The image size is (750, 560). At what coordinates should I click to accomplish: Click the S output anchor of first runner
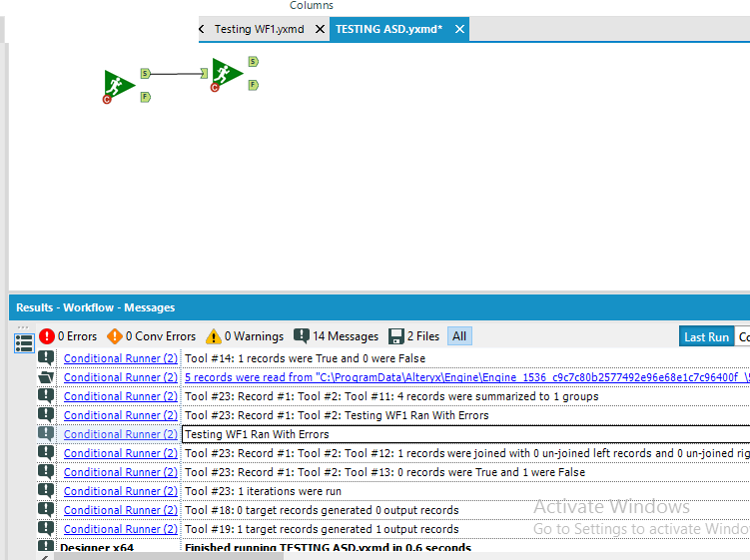pos(146,74)
